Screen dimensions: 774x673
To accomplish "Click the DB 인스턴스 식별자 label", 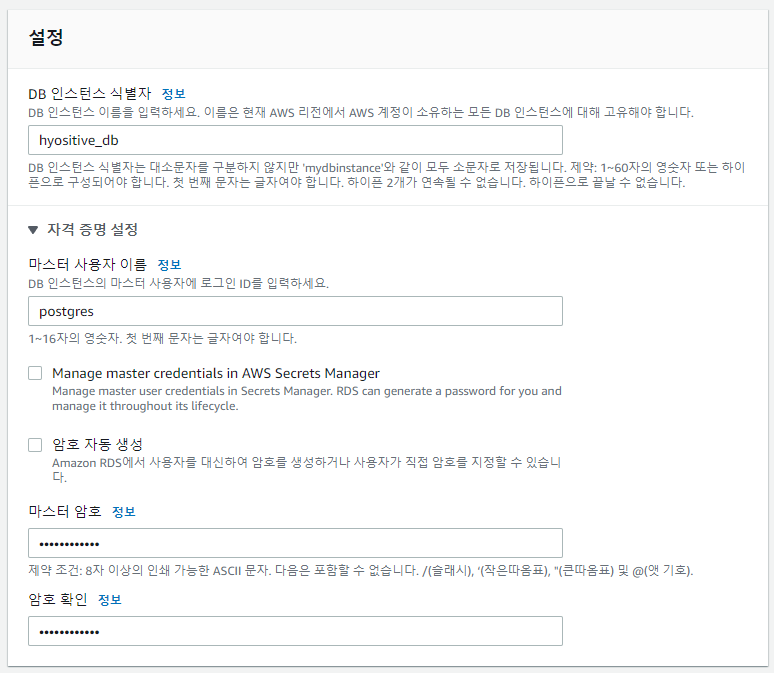I will coord(90,94).
